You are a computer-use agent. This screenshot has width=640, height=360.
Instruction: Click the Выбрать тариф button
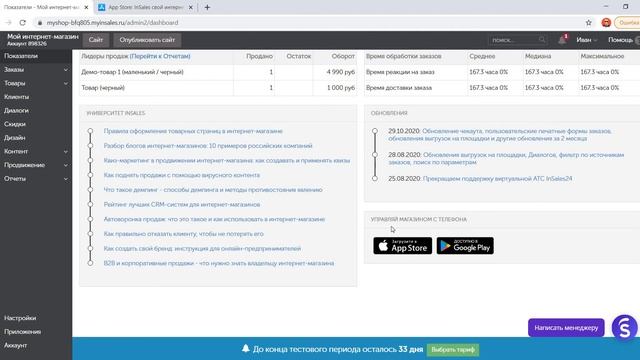click(453, 350)
